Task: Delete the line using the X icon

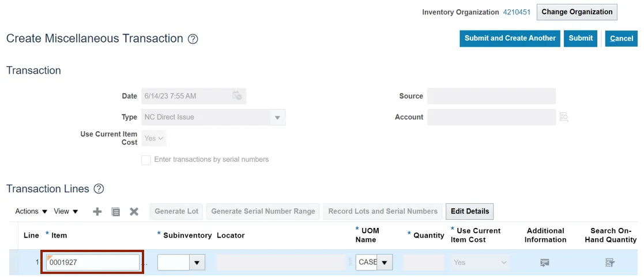Action: [x=134, y=211]
